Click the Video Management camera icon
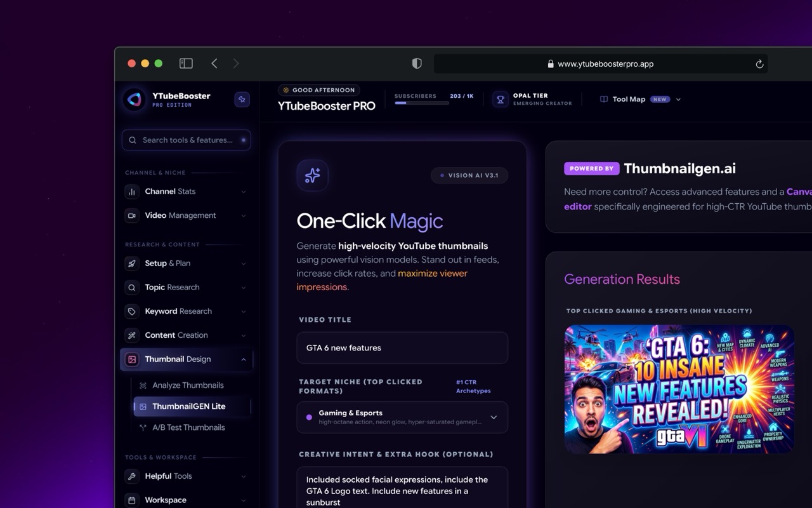The image size is (812, 508). (x=132, y=216)
